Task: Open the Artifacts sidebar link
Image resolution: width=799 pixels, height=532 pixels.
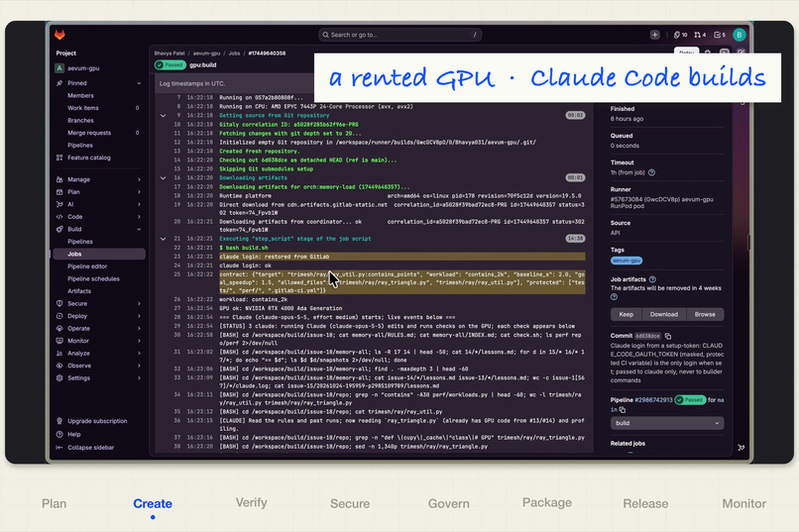Action: 79,291
